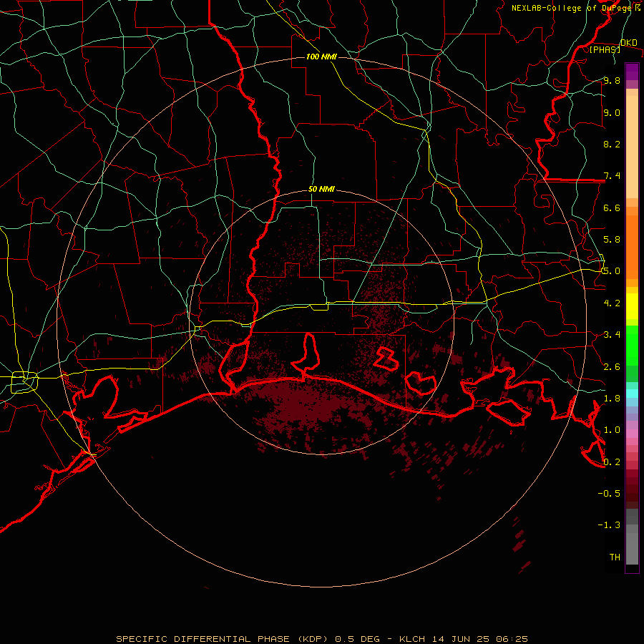Screen dimensions: 644x644
Task: Click the 2.6 value on the scale
Action: click(612, 367)
